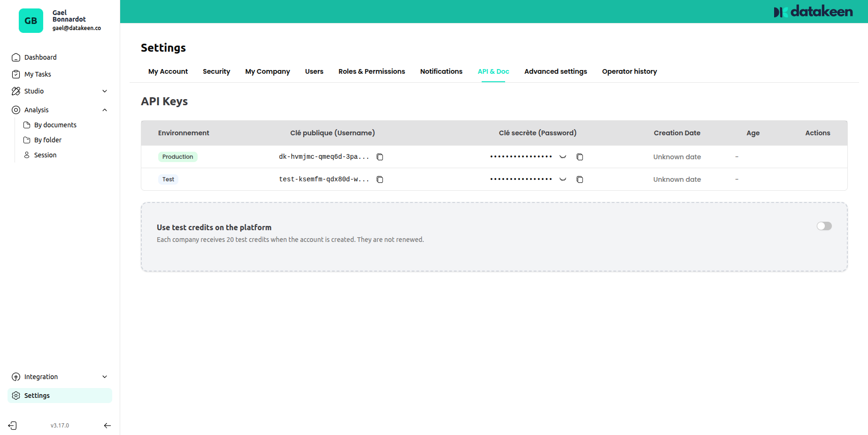Viewport: 868px width, 435px height.
Task: Enable test credits on the platform
Action: pyautogui.click(x=824, y=226)
